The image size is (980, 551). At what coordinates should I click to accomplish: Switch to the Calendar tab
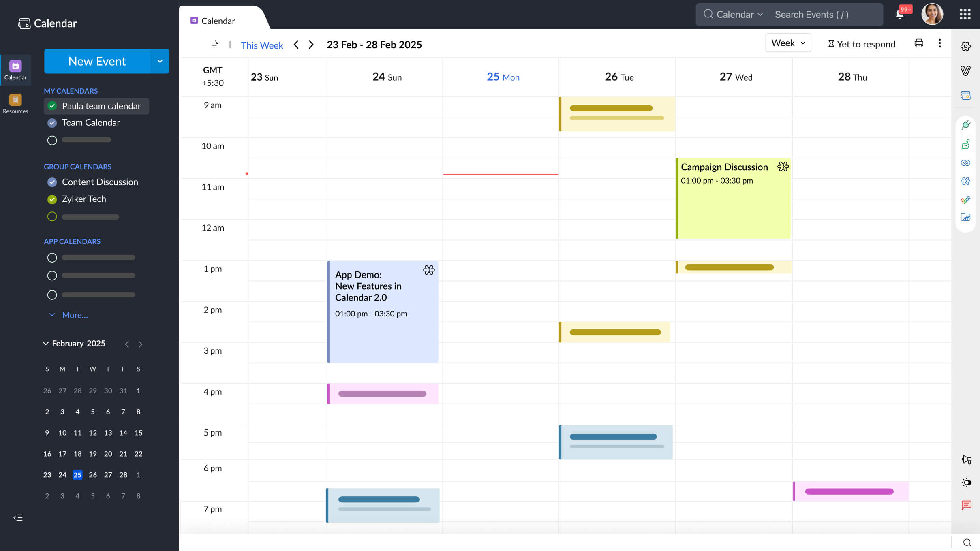218,21
